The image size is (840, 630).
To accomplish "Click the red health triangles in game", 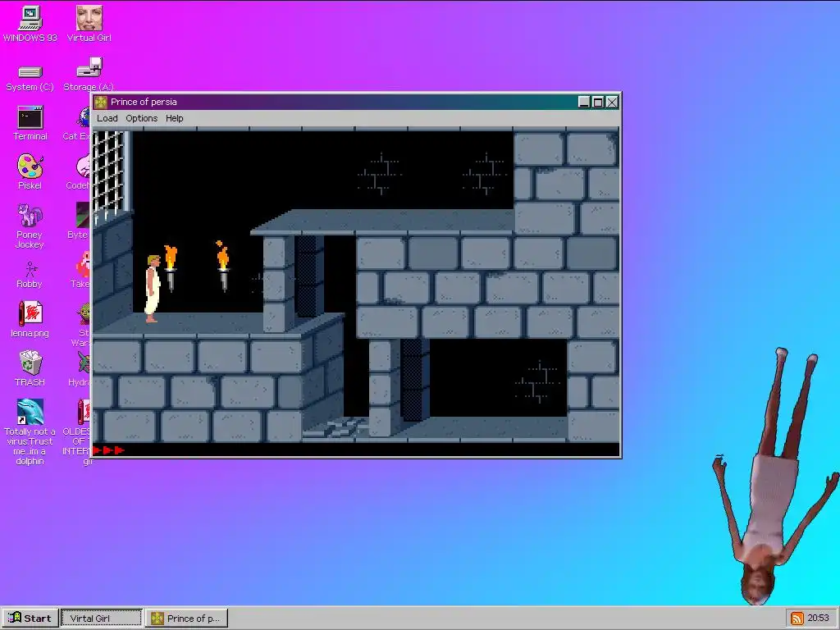I will pos(109,450).
